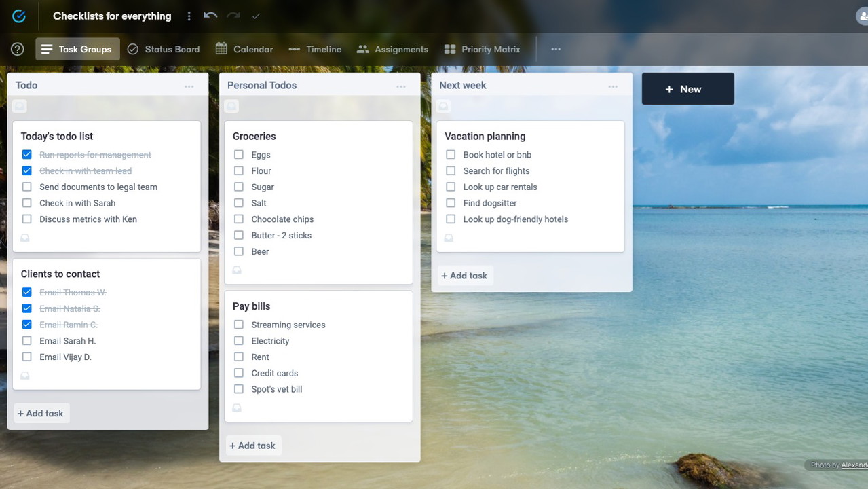This screenshot has height=489, width=868.
Task: Open Groceries card title
Action: (x=254, y=136)
